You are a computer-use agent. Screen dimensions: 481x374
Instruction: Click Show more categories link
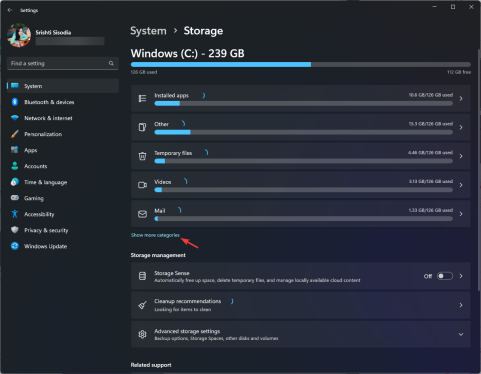coord(155,235)
